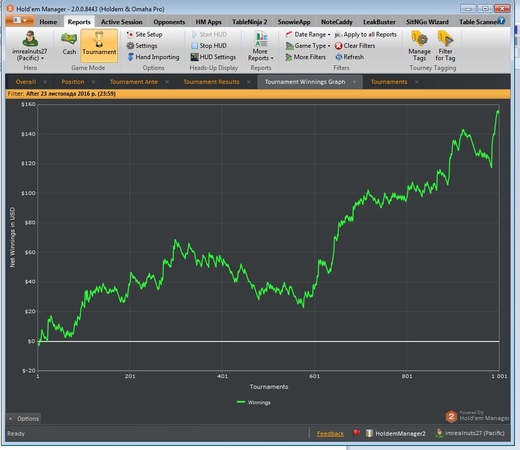This screenshot has height=450, width=520.
Task: Switch to the Overall report tab
Action: pyautogui.click(x=26, y=82)
